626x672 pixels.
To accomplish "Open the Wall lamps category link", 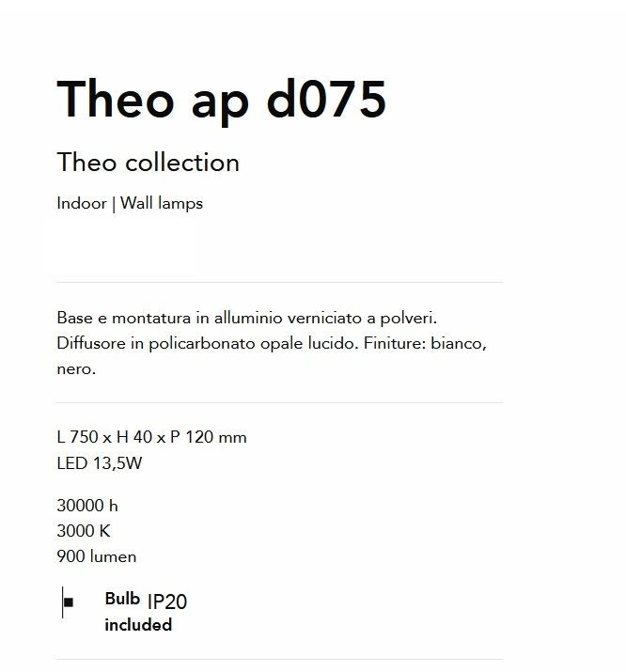I will click(x=162, y=203).
